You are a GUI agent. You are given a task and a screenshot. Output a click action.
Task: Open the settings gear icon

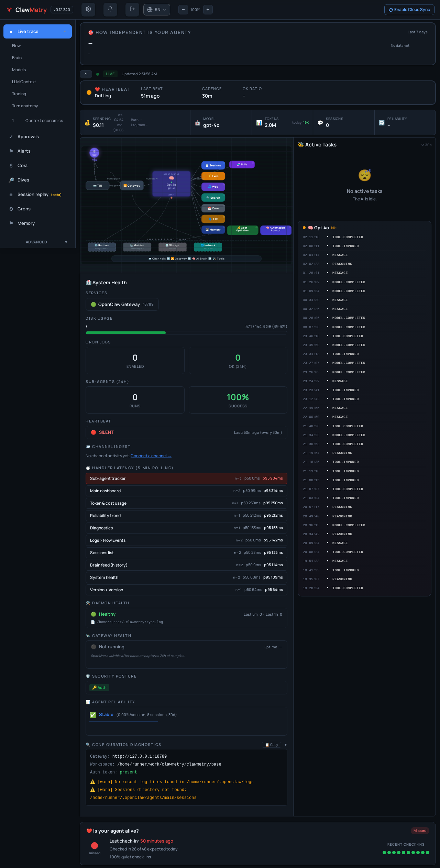click(x=88, y=9)
